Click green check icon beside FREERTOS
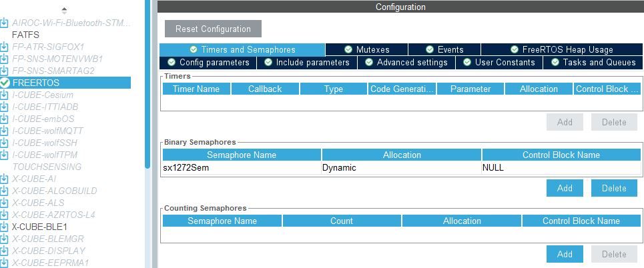The width and height of the screenshot is (644, 268). click(5, 83)
